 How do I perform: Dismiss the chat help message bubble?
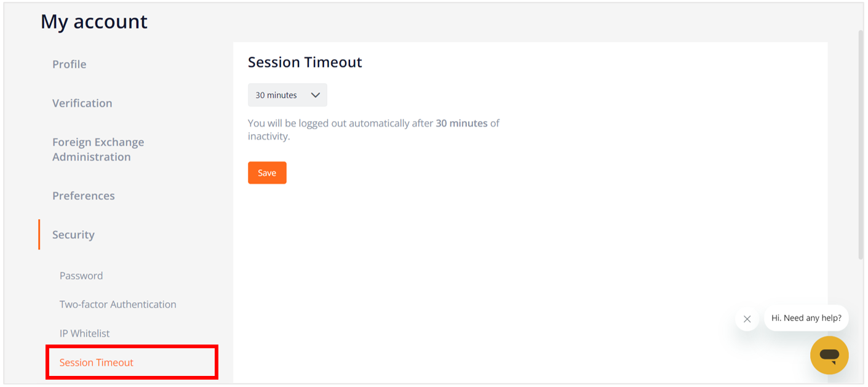coord(747,319)
